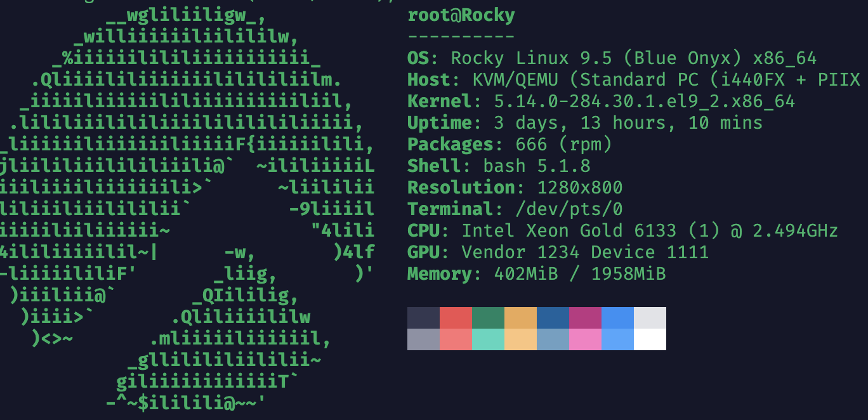
Task: Select the orange swatch in top row
Action: pyautogui.click(x=520, y=318)
